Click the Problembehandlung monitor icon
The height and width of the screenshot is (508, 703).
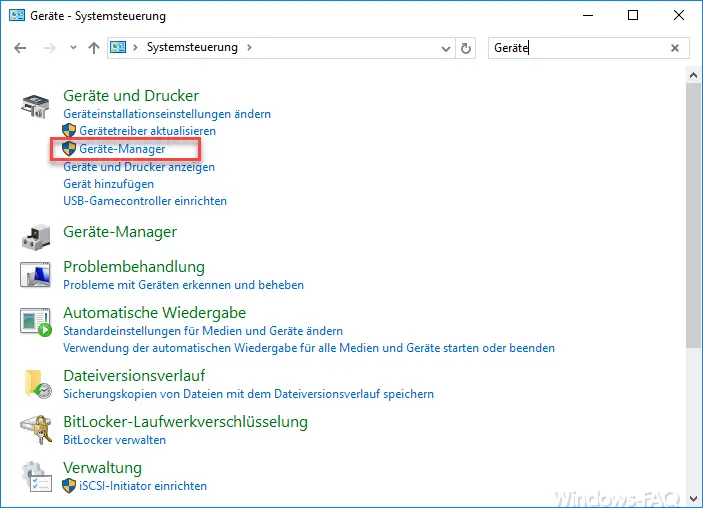pos(35,274)
